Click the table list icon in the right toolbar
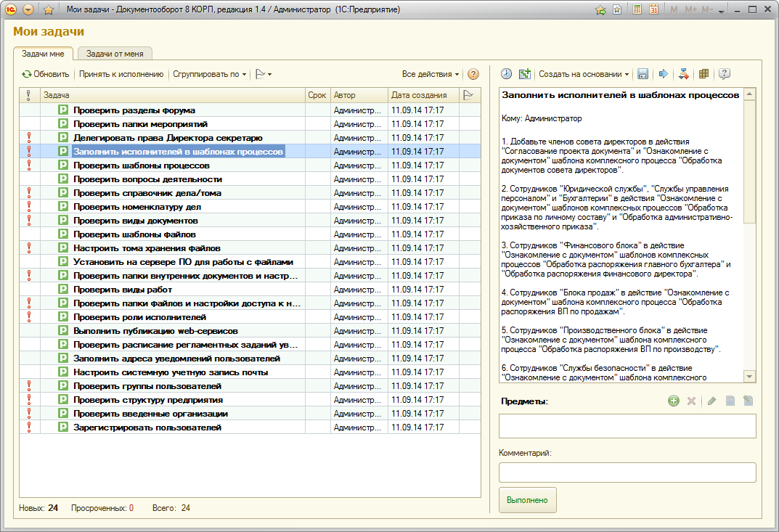 703,74
